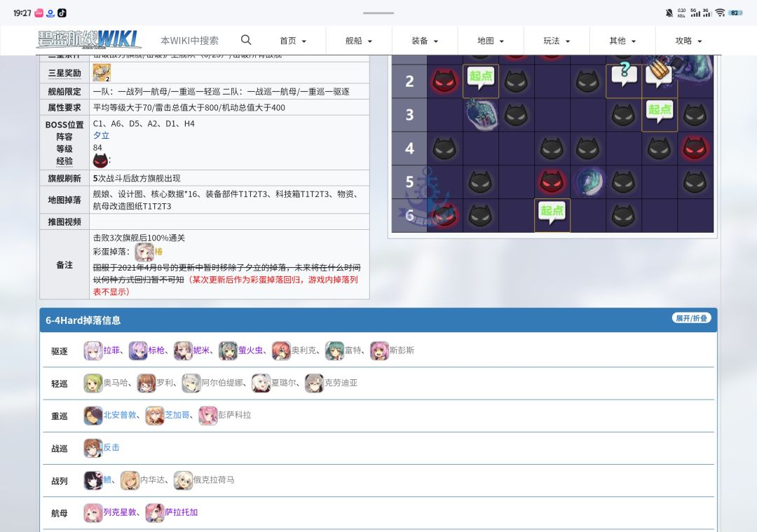This screenshot has height=532, width=757.
Task: Open the 萤火虫 name link
Action: point(250,350)
